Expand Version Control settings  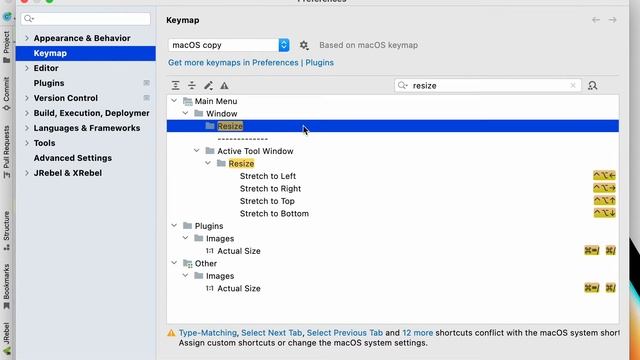(27, 98)
